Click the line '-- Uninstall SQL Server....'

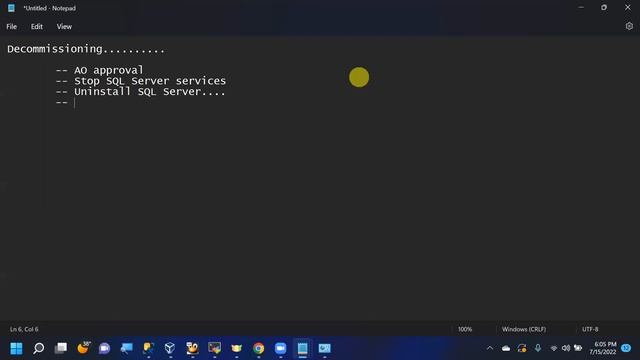point(140,91)
